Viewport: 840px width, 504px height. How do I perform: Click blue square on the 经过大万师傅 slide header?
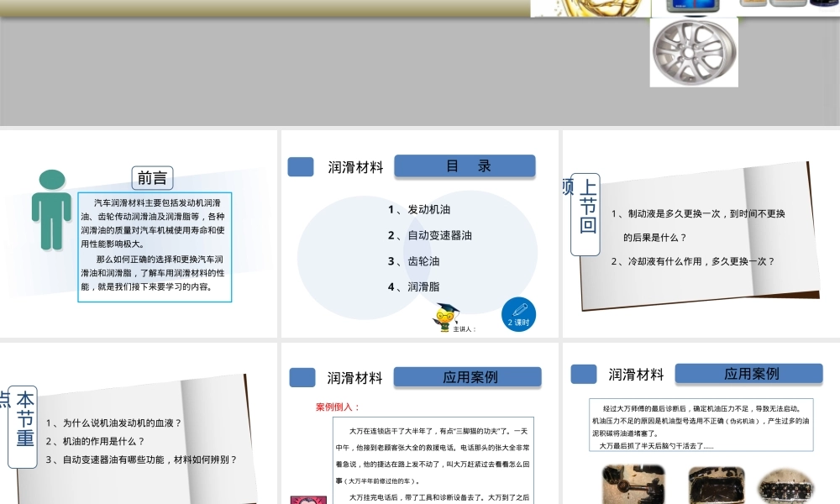pyautogui.click(x=584, y=374)
